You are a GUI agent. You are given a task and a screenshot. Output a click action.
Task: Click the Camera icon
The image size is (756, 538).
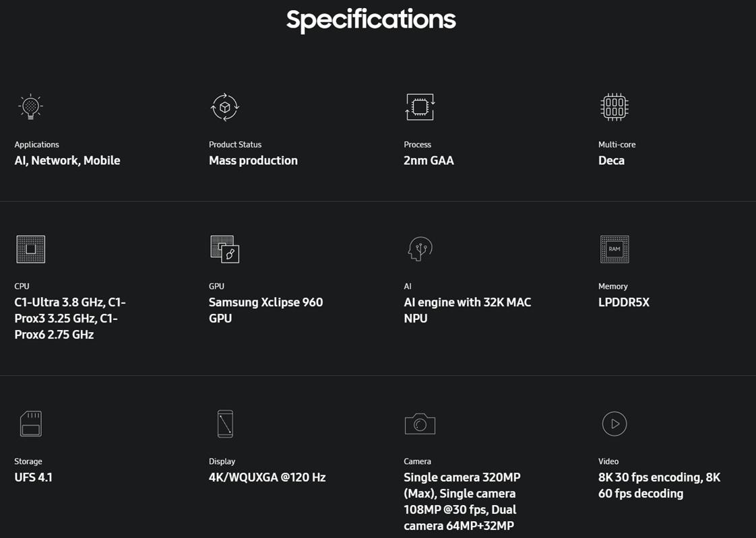[420, 424]
